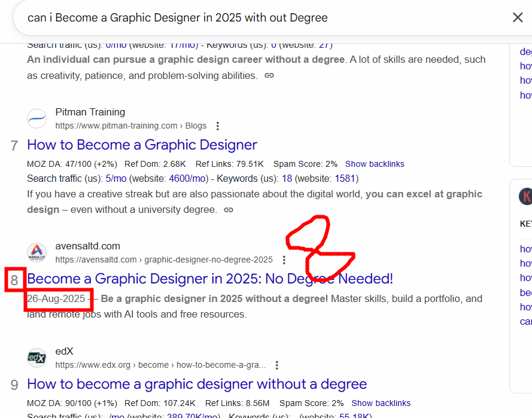
Task: Click the Pitman Training site favicon
Action: tap(37, 118)
